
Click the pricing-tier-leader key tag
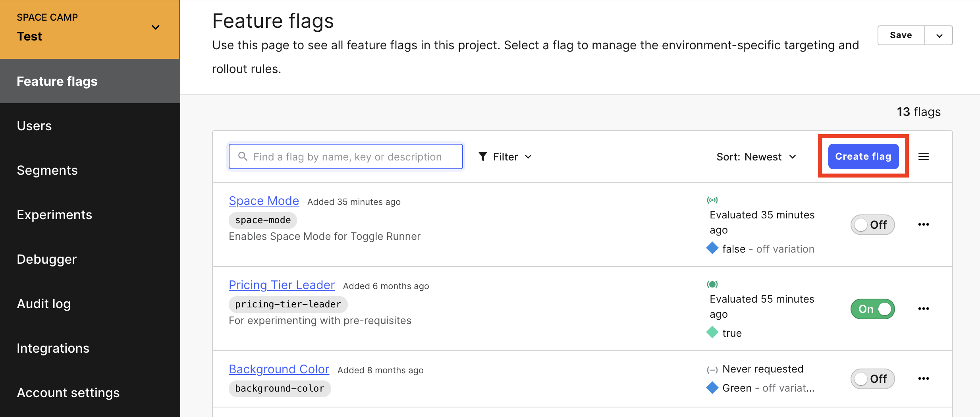[x=288, y=304]
